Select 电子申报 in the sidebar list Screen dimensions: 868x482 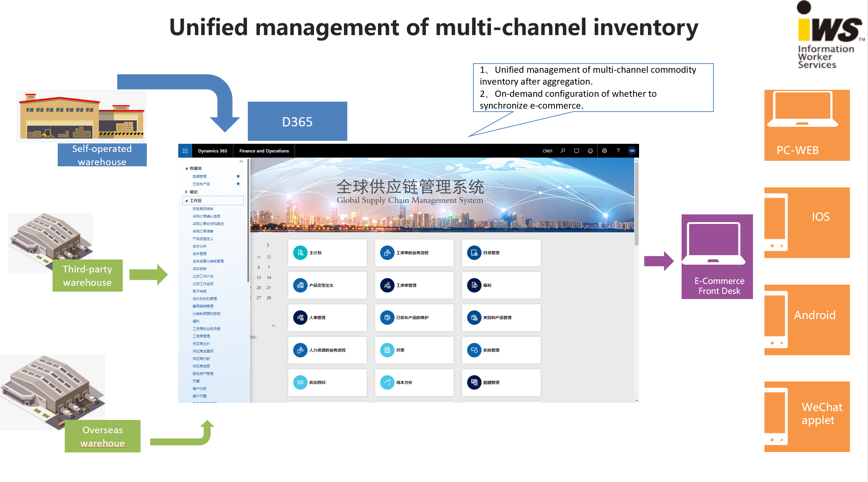[199, 291]
